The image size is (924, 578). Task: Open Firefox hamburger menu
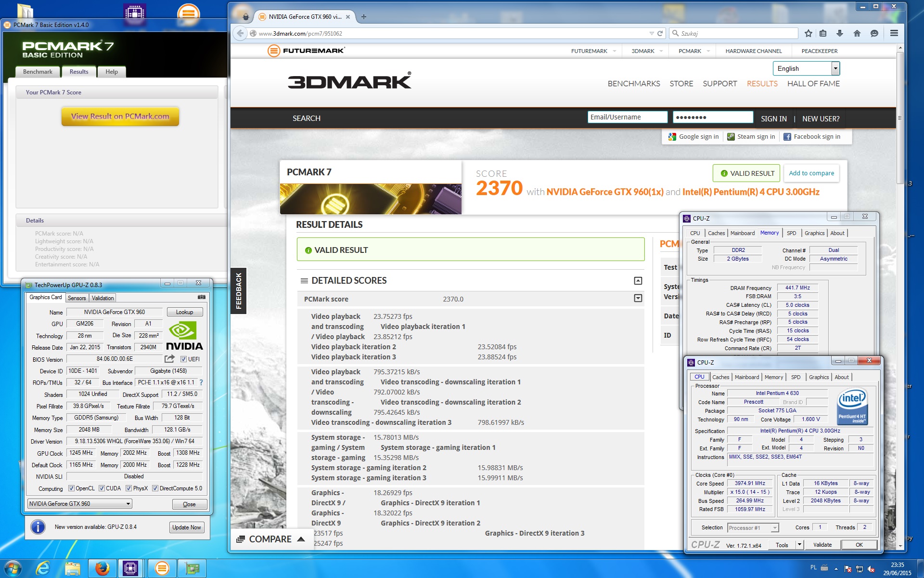(894, 33)
